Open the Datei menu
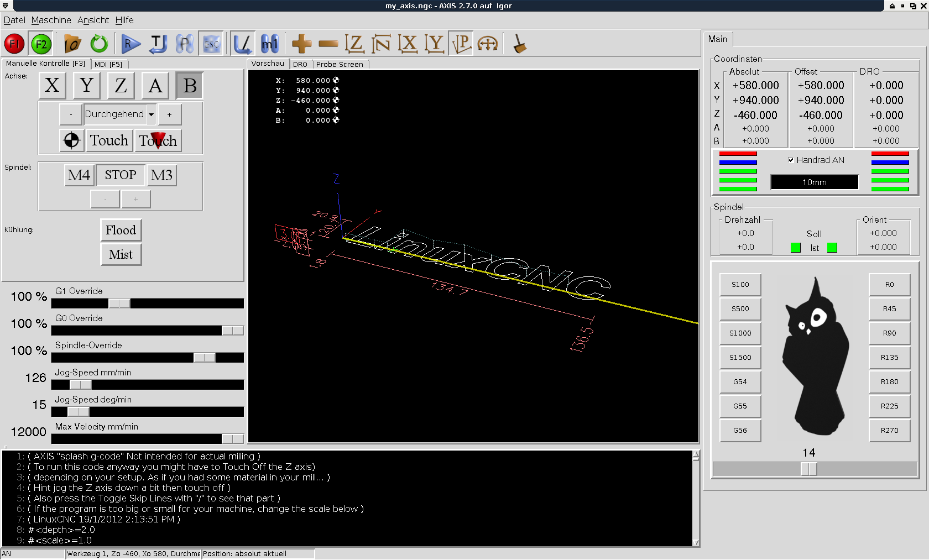 pyautogui.click(x=14, y=20)
